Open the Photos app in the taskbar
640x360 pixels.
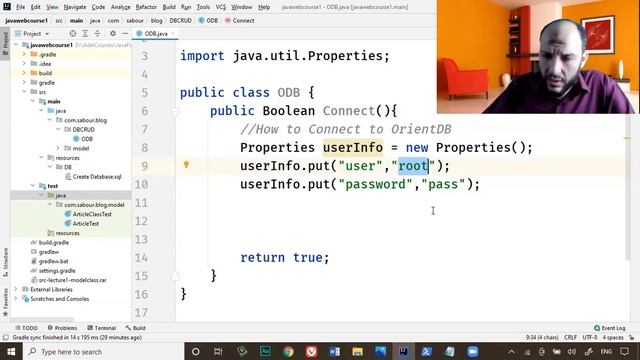[x=380, y=351]
